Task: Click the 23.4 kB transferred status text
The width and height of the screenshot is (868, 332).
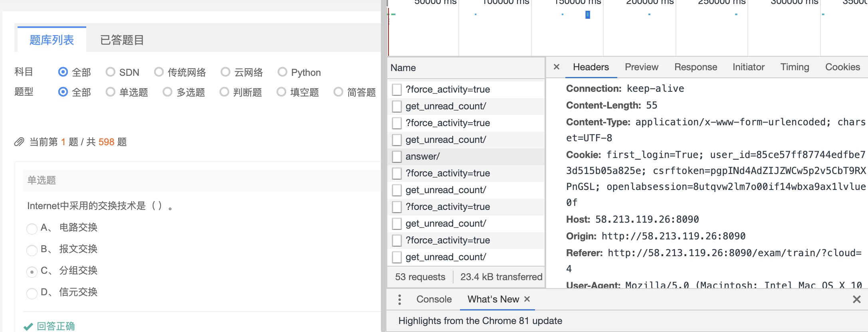Action: click(501, 277)
